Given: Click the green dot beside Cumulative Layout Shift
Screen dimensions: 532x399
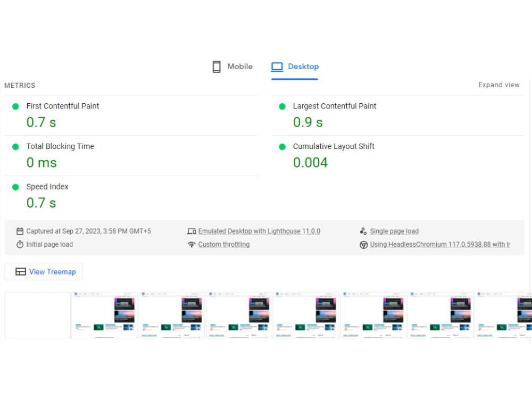Looking at the screenshot, I should [282, 147].
